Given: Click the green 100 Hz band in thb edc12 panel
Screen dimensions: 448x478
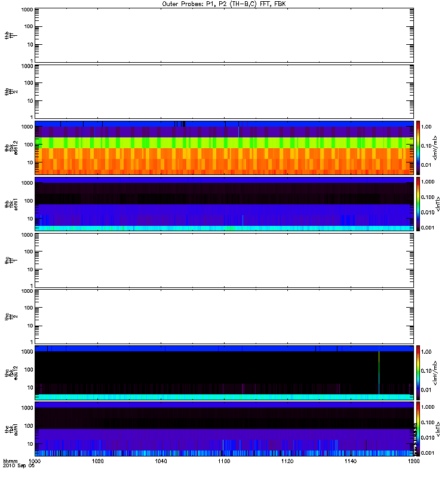Looking at the screenshot, I should 225,143.
